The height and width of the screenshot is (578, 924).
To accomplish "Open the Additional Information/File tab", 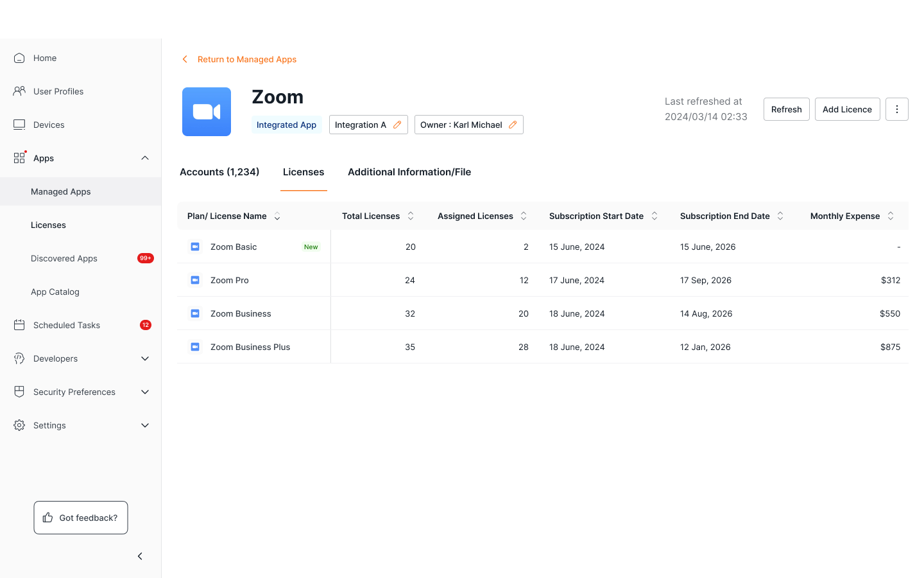I will point(409,172).
